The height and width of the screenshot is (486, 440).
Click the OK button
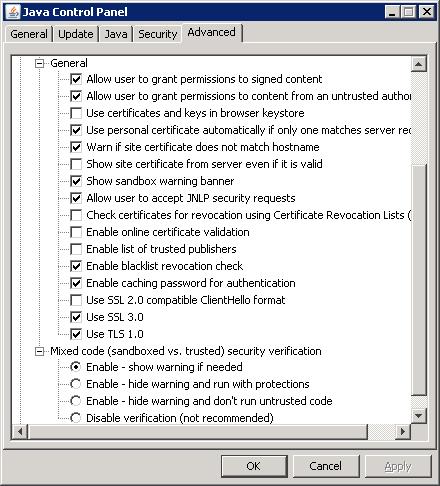(254, 466)
